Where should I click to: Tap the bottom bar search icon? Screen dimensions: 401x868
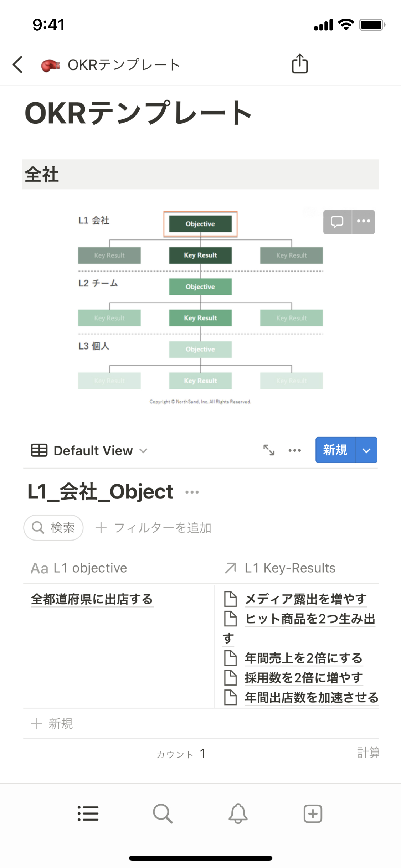(x=163, y=813)
